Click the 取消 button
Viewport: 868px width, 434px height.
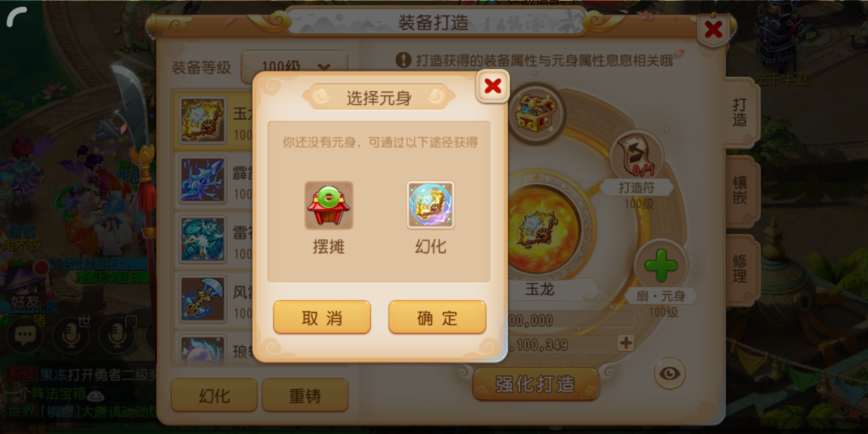(322, 317)
